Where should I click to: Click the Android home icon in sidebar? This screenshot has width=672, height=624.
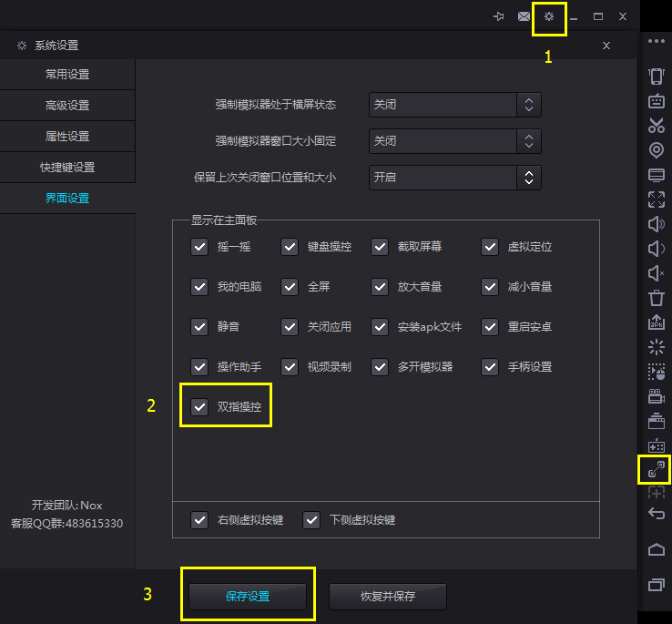tap(657, 549)
